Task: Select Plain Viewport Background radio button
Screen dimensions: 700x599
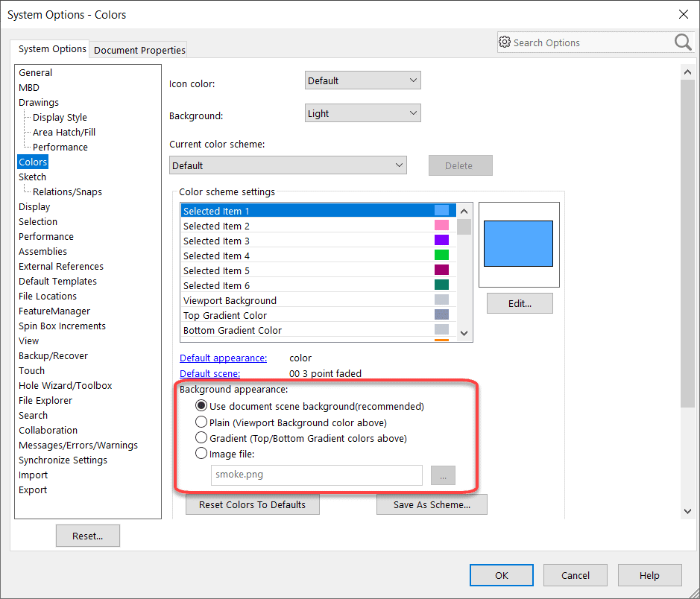Action: click(x=201, y=422)
